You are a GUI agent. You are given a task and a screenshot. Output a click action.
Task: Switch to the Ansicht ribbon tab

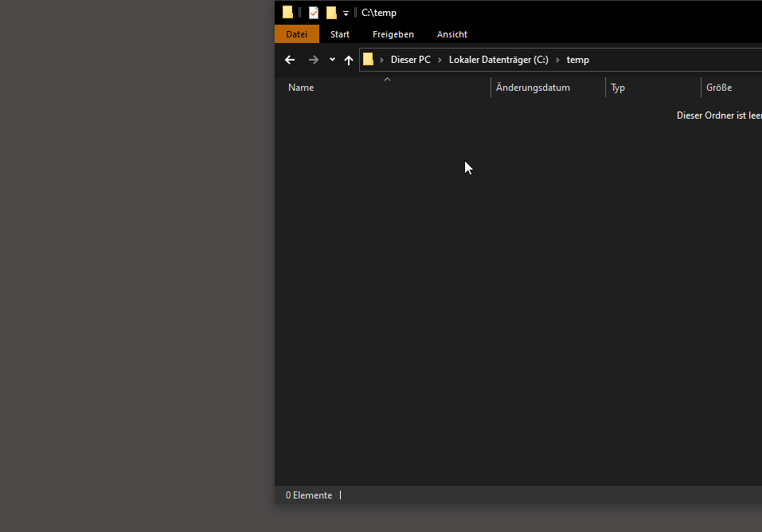(x=451, y=34)
